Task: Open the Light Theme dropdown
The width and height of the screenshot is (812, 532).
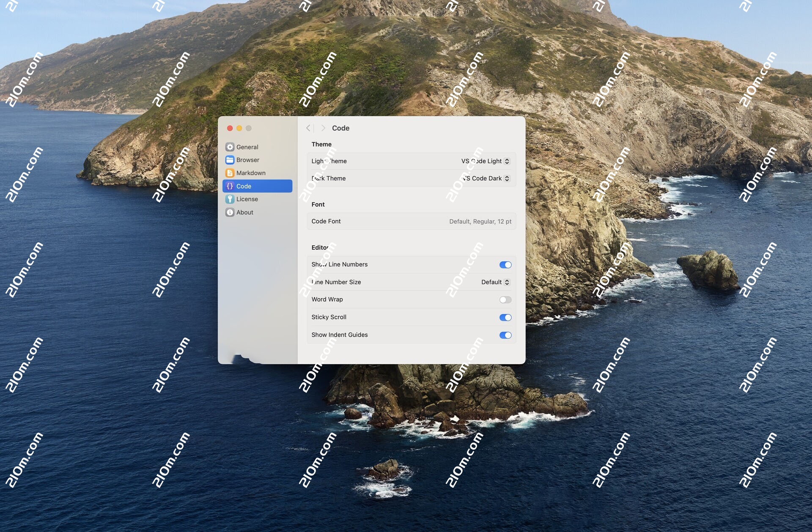Action: click(x=486, y=161)
